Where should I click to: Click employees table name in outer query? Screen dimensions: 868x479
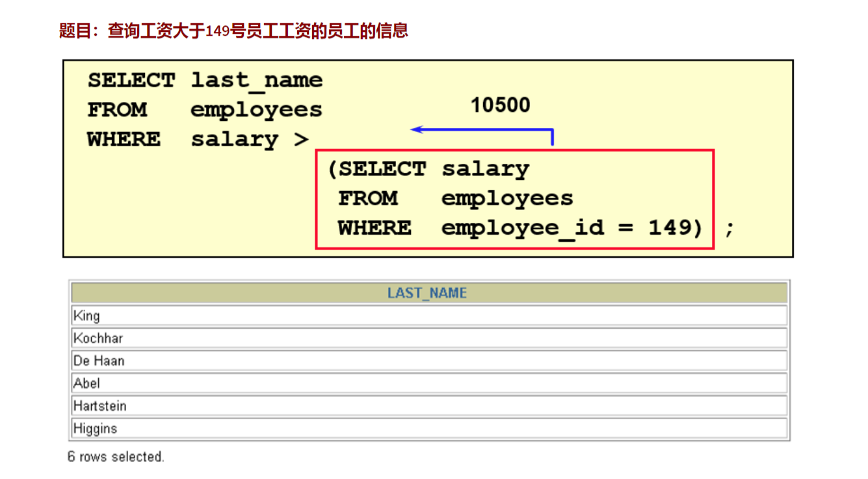(256, 110)
